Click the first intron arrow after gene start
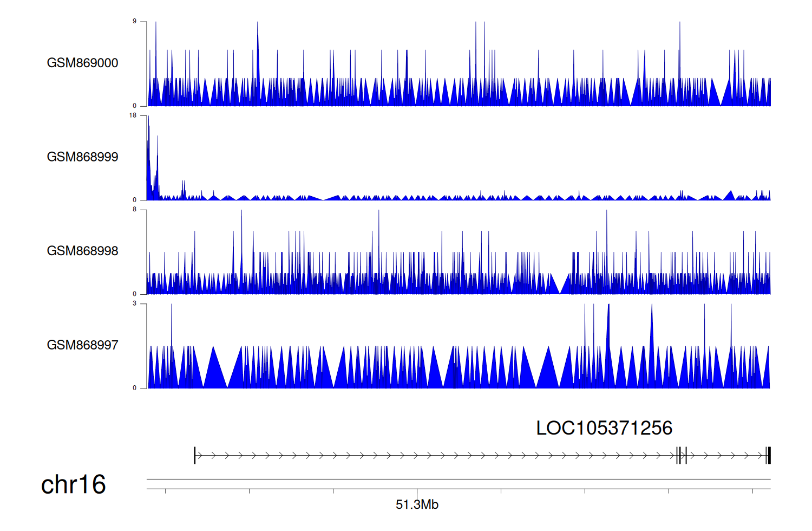Screen dimensions: 812x531 tap(200, 456)
